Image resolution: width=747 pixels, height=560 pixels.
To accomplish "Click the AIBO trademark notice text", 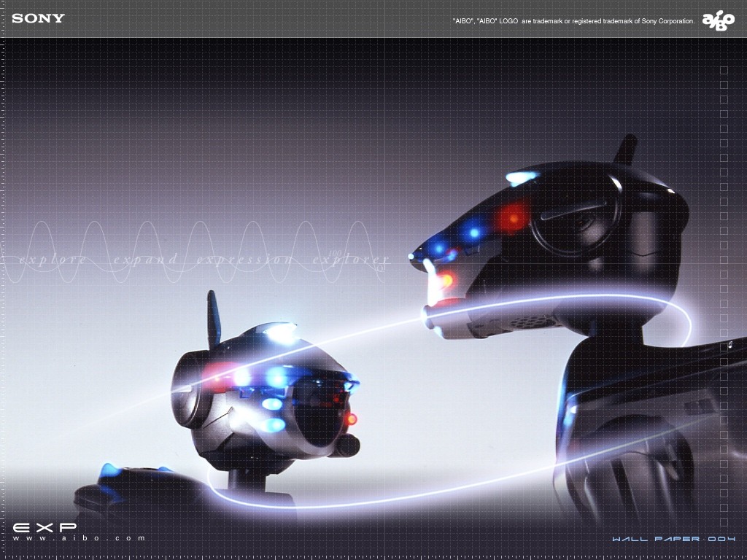I will pyautogui.click(x=573, y=21).
